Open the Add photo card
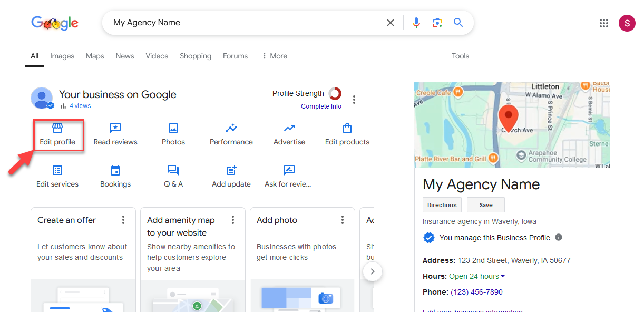Screen dimensions: 644x312 303,260
